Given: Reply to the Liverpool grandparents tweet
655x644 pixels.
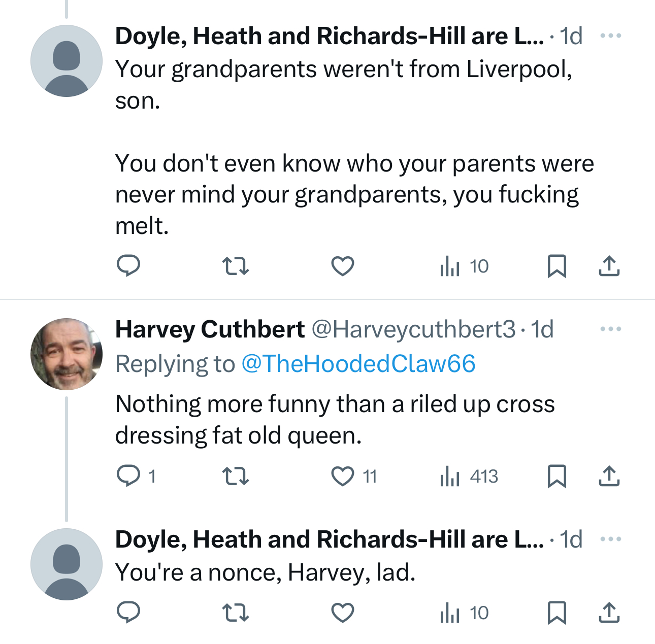Looking at the screenshot, I should (128, 266).
